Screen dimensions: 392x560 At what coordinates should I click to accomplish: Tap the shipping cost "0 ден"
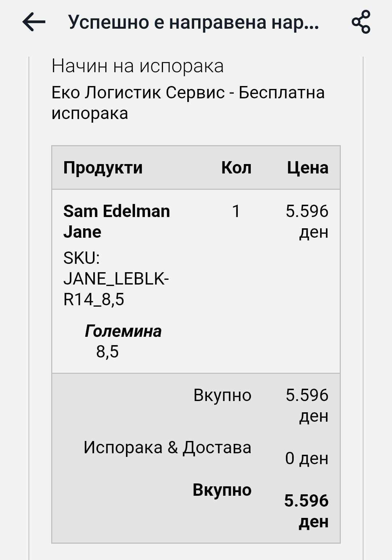[307, 458]
